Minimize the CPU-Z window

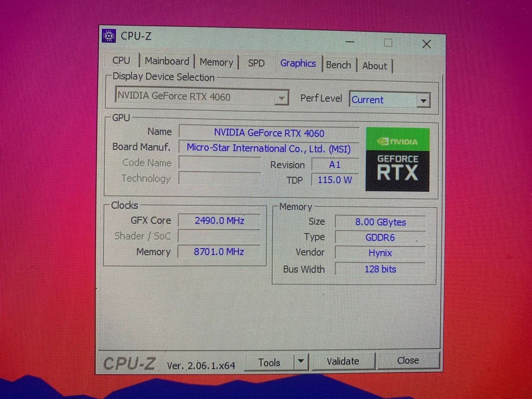350,42
